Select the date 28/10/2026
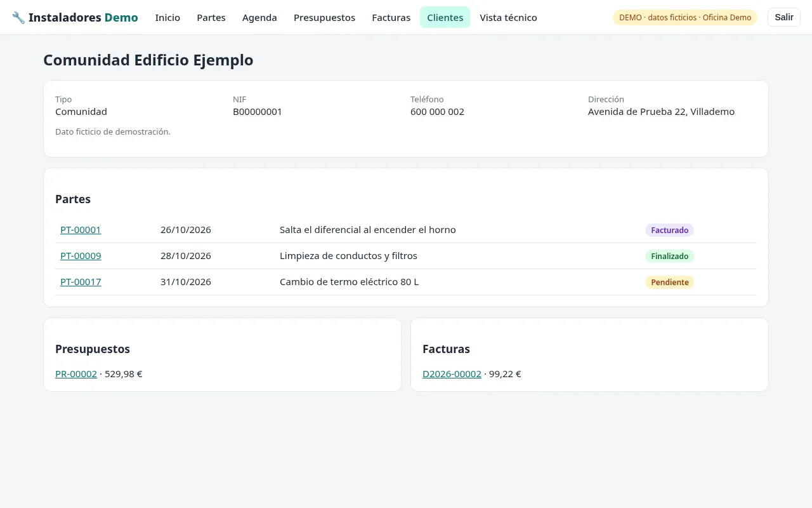The image size is (812, 508). coord(186,256)
